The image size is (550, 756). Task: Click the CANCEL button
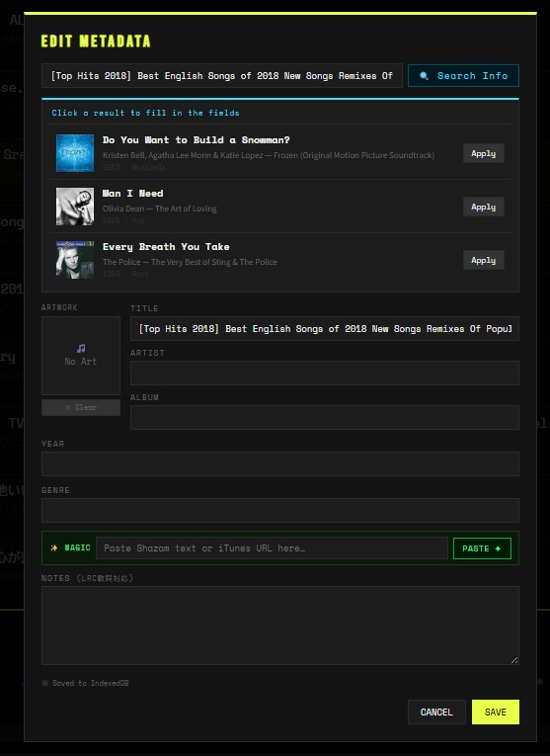[436, 713]
